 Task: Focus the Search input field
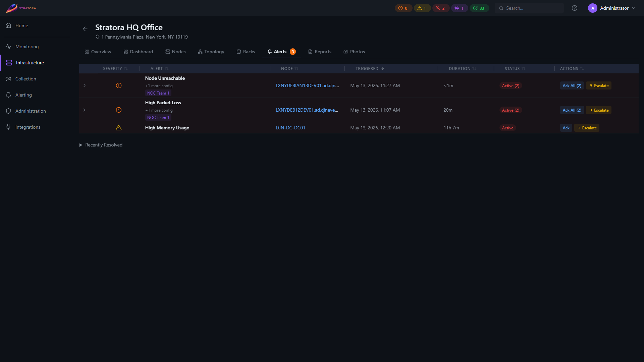529,8
